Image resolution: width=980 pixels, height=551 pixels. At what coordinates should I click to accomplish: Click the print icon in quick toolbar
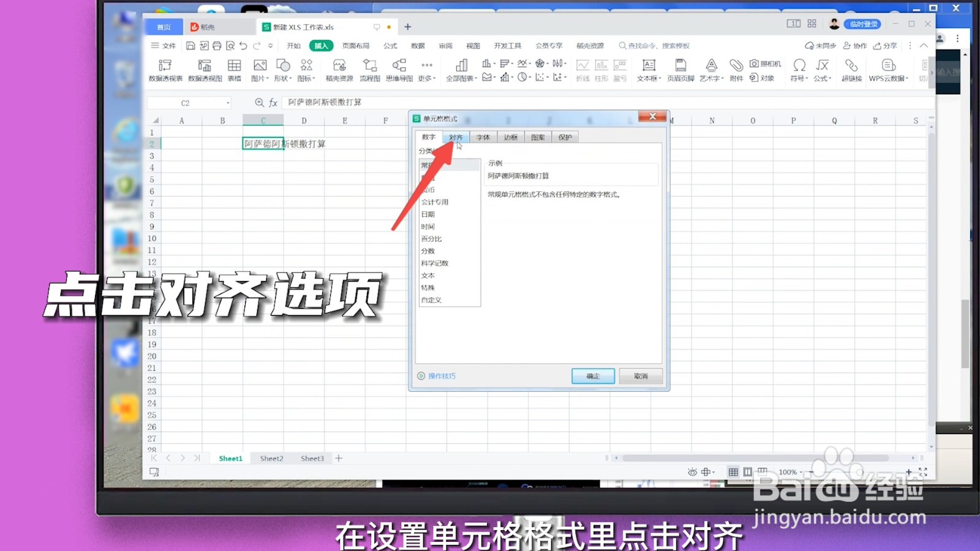[217, 46]
